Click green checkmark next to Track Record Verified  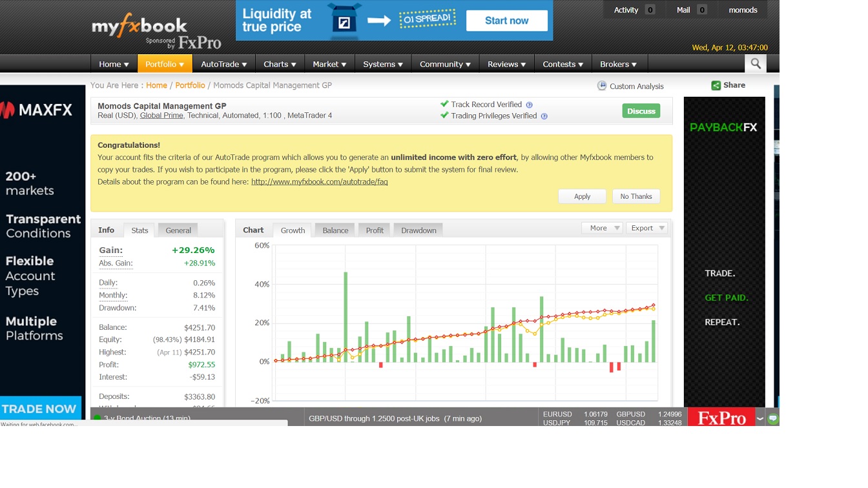tap(444, 104)
